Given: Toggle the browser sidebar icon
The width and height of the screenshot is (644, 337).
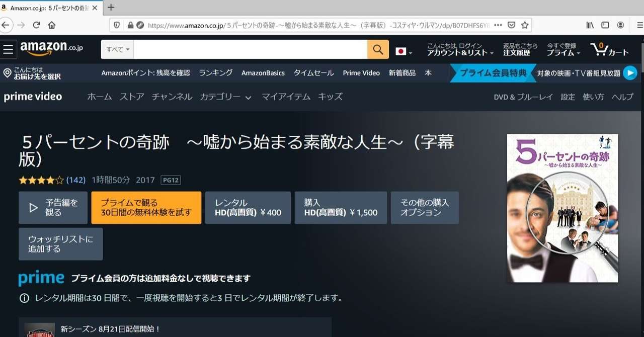Looking at the screenshot, I should click(605, 25).
